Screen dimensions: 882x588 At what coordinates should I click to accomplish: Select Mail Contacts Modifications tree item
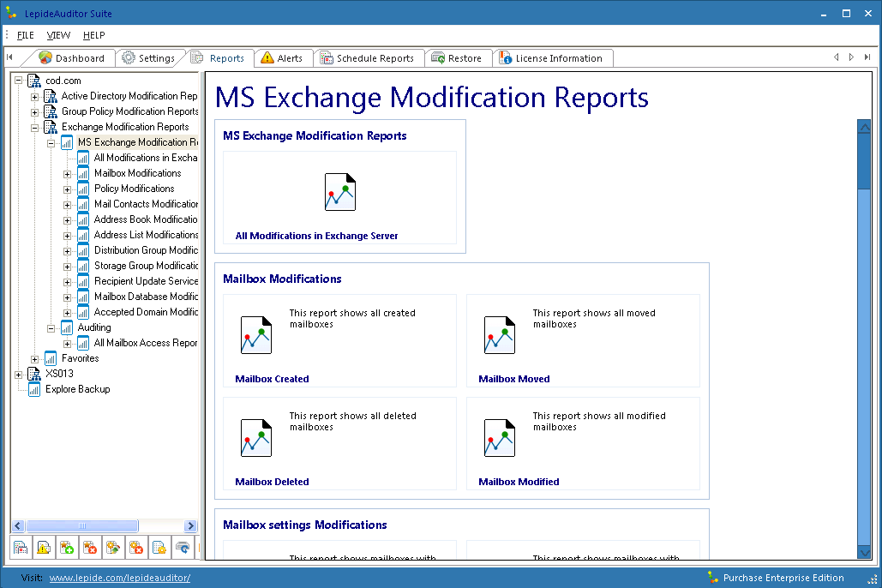[x=147, y=204]
